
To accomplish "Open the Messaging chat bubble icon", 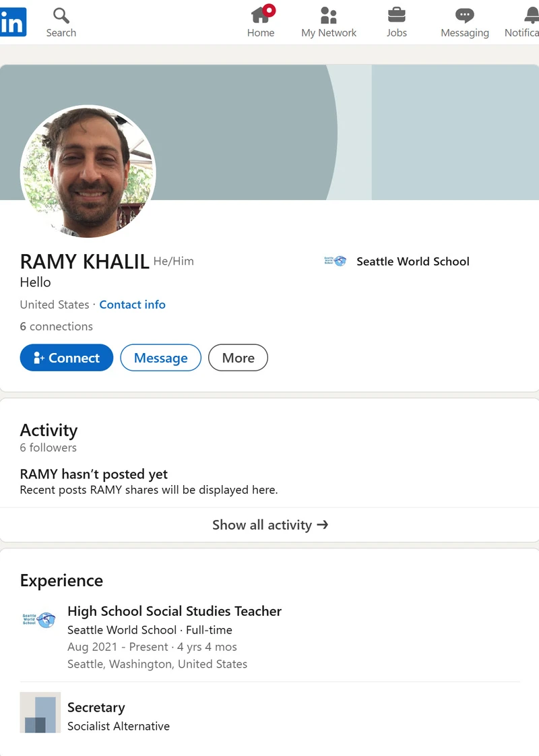I will [464, 15].
